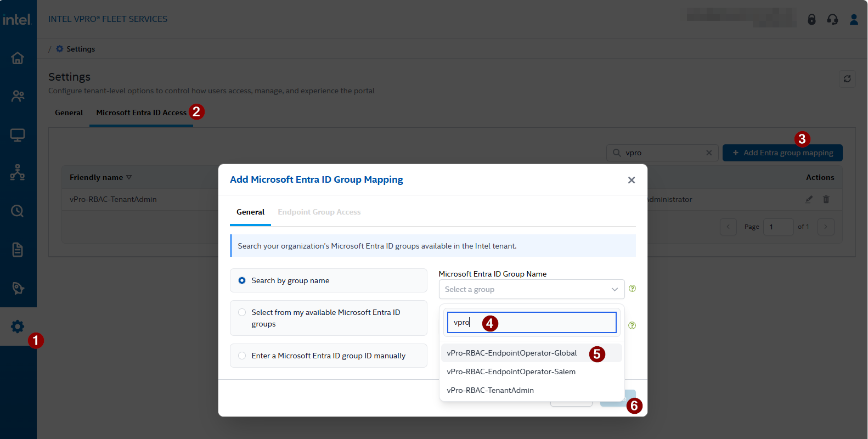This screenshot has width=868, height=439.
Task: Click help icon beside Group Name field
Action: pos(632,289)
